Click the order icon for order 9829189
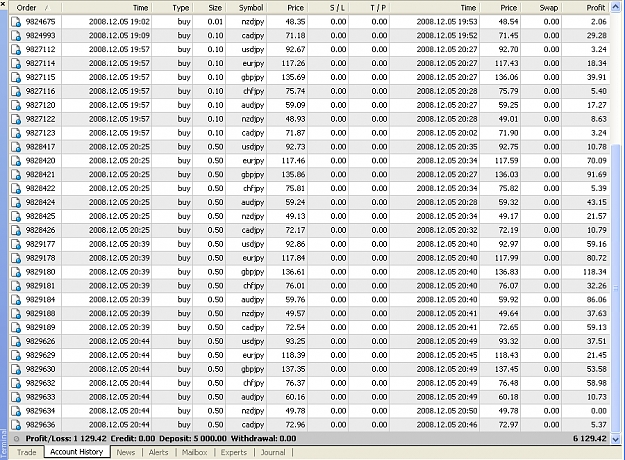Screen dimensions: 625x460 click(16, 328)
